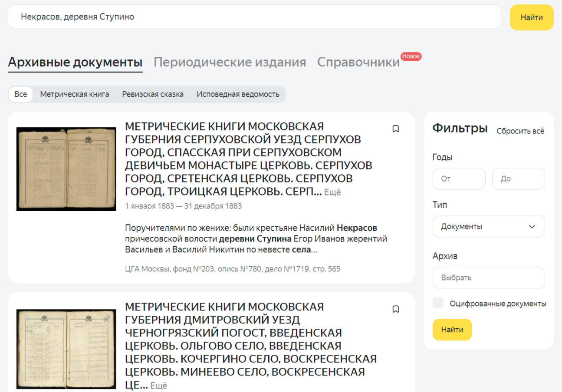Expand the second result title via Ещё

pyautogui.click(x=158, y=384)
